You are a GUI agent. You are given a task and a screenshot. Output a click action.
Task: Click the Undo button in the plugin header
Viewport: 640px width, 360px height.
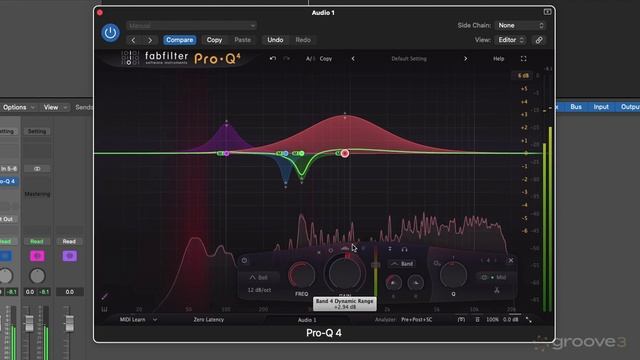[x=275, y=40]
